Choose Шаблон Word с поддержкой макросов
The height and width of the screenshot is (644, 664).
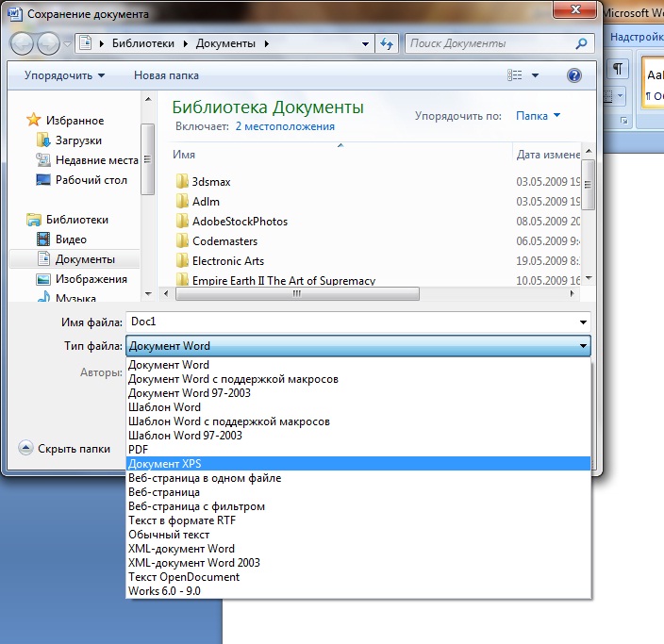pos(358,421)
